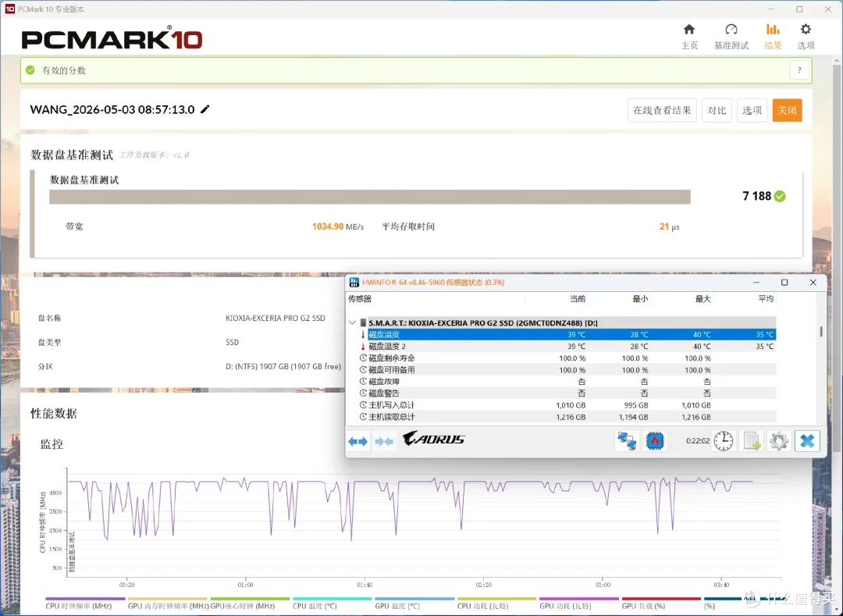The image size is (843, 616).
Task: Open HWiNFO network remote monitoring icon
Action: [627, 441]
